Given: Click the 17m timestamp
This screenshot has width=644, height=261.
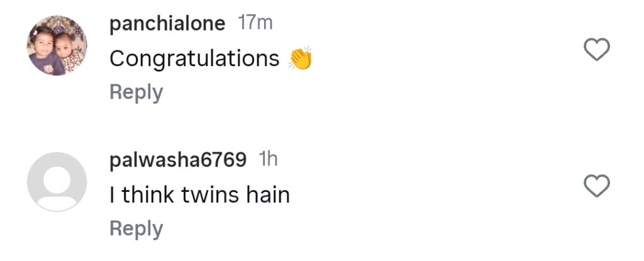Looking at the screenshot, I should point(255,24).
